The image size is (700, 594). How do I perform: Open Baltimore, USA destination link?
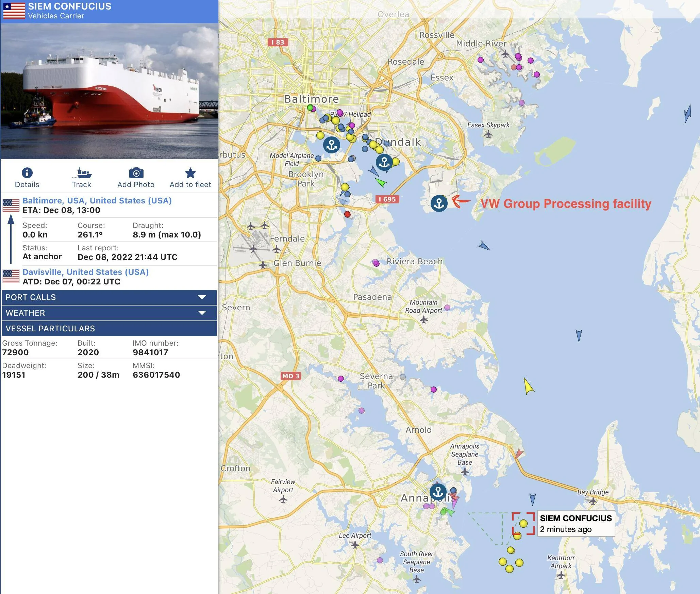(97, 201)
